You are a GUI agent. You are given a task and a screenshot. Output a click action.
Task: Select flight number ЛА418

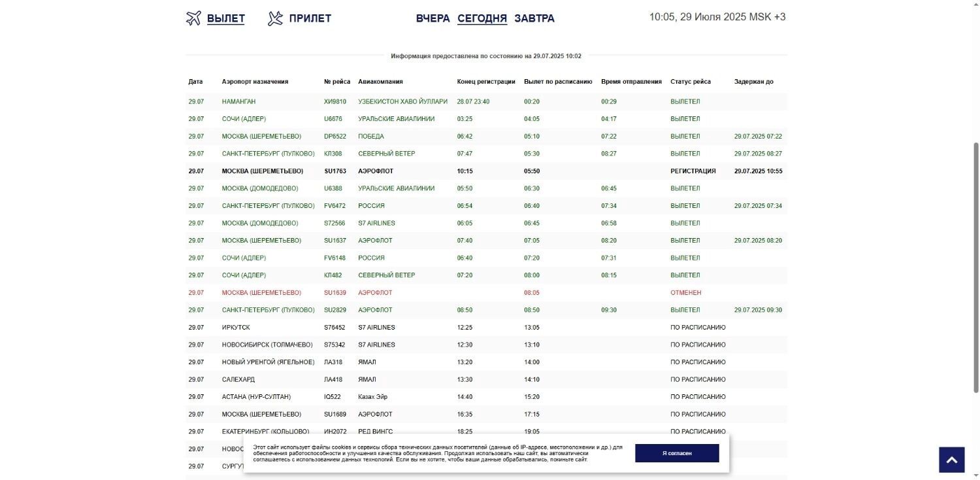(x=333, y=379)
